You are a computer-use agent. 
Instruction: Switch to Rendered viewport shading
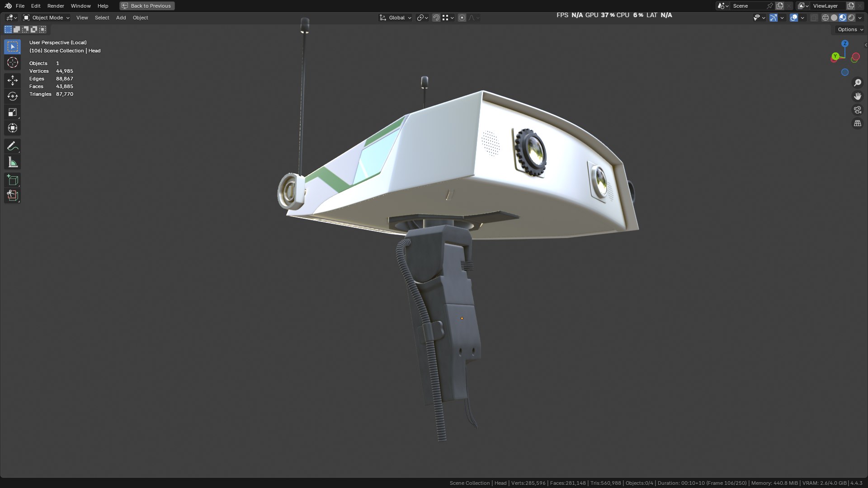point(851,18)
